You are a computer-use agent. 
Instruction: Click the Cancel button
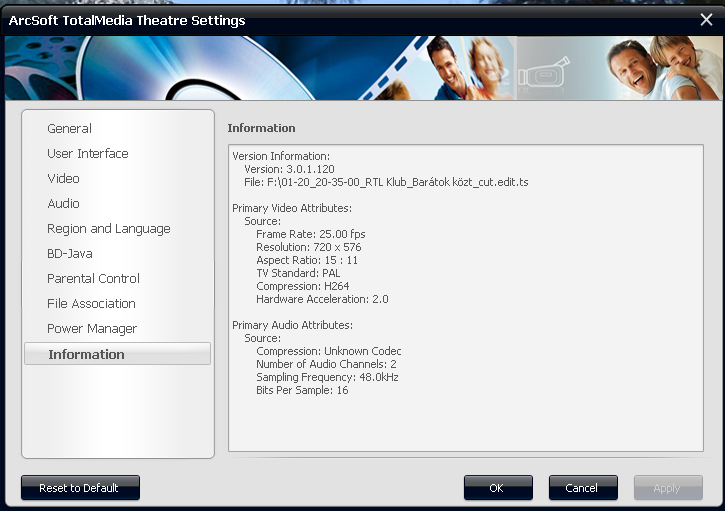click(583, 488)
